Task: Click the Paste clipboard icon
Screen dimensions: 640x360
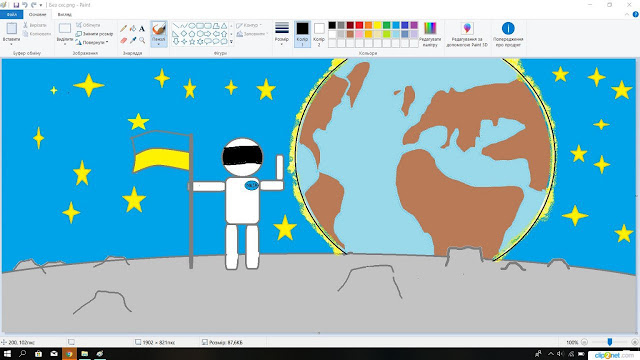Action: pos(11,29)
